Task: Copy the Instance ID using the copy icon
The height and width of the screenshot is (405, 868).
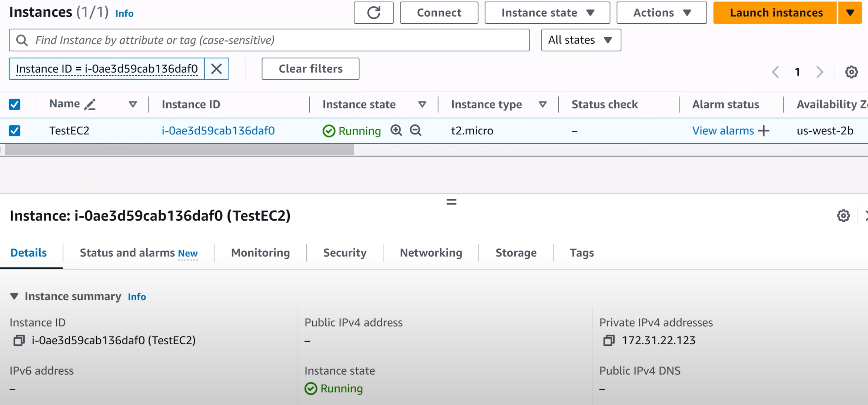Action: click(x=19, y=340)
